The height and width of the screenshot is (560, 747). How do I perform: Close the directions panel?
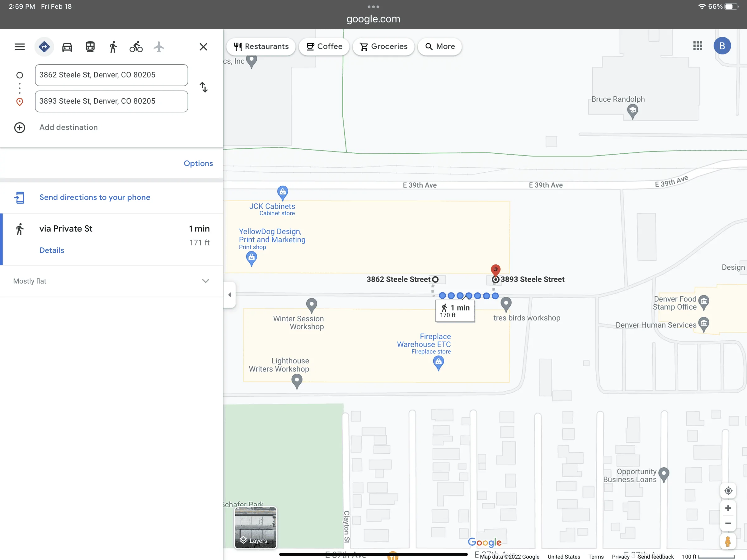click(203, 47)
